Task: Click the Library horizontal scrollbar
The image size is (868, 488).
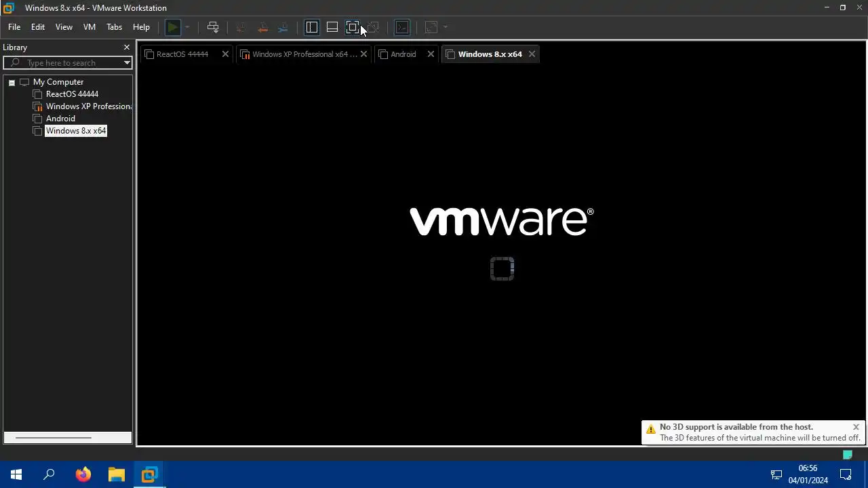Action: point(53,438)
